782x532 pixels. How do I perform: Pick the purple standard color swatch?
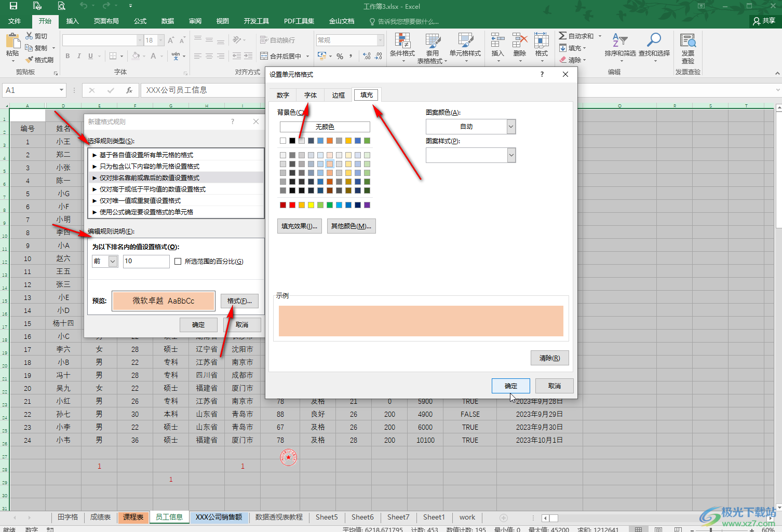point(367,205)
